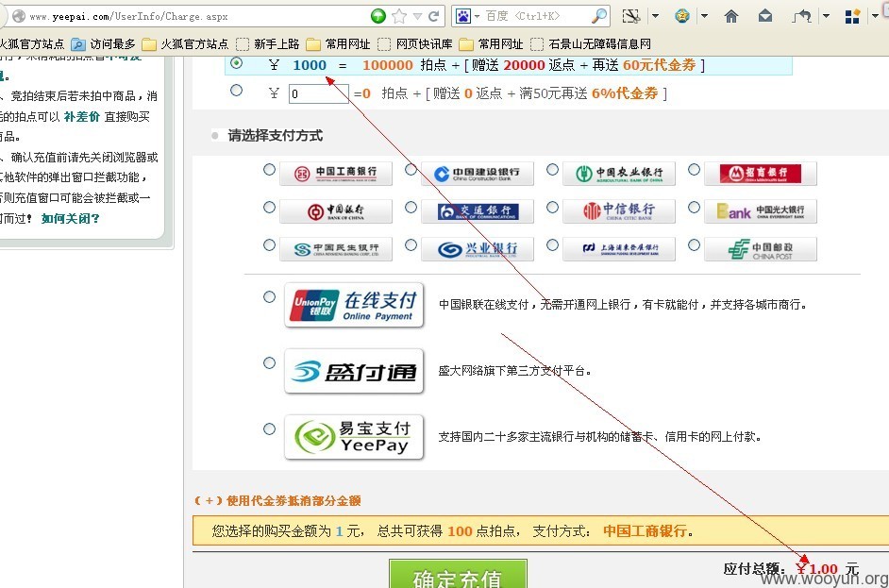Select 招商银行 radio button

pos(694,170)
